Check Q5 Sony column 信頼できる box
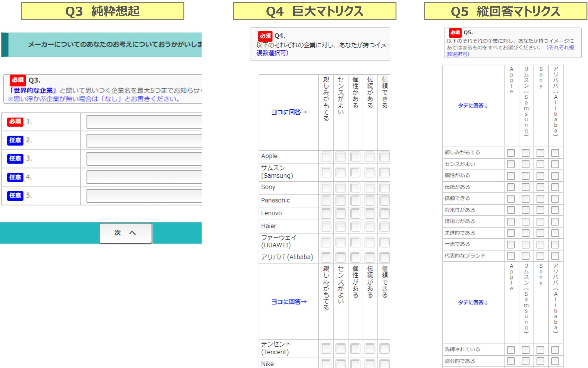The width and height of the screenshot is (588, 368). coord(540,199)
